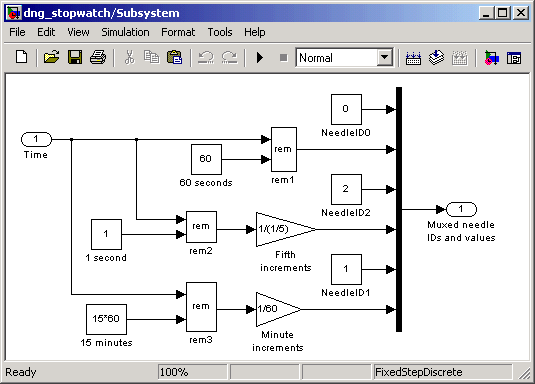Open a model with the folder icon
Screen dimensions: 535x384
pos(51,57)
